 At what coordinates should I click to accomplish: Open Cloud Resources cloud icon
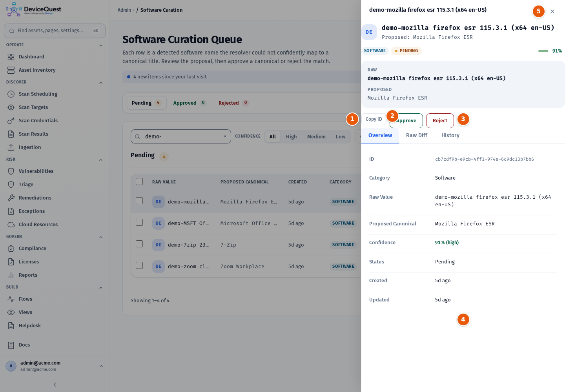click(11, 225)
